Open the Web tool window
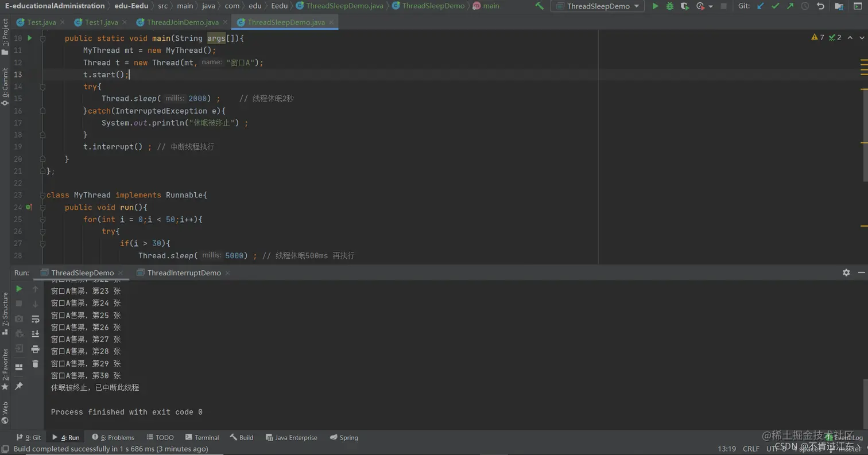The width and height of the screenshot is (868, 455). (x=5, y=412)
